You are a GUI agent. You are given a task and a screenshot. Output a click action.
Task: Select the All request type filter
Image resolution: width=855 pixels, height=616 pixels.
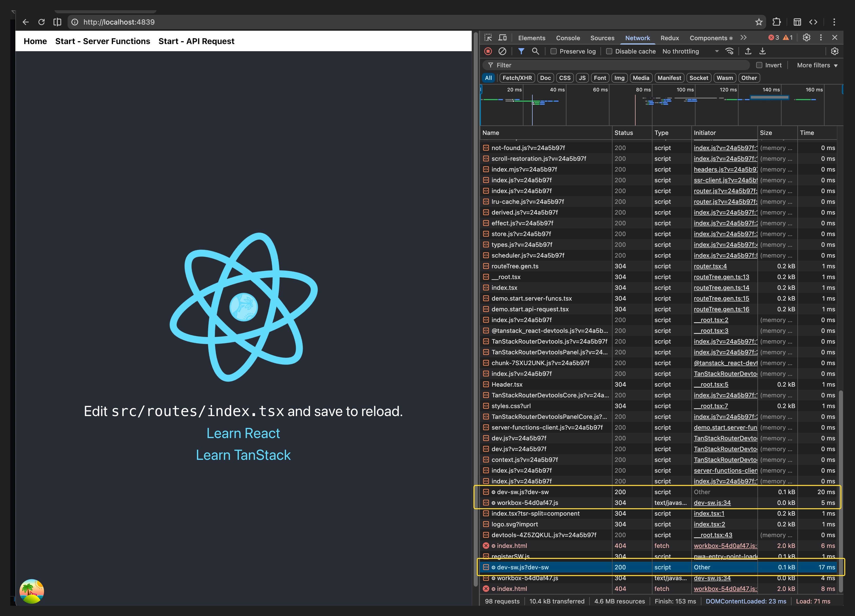click(x=488, y=78)
